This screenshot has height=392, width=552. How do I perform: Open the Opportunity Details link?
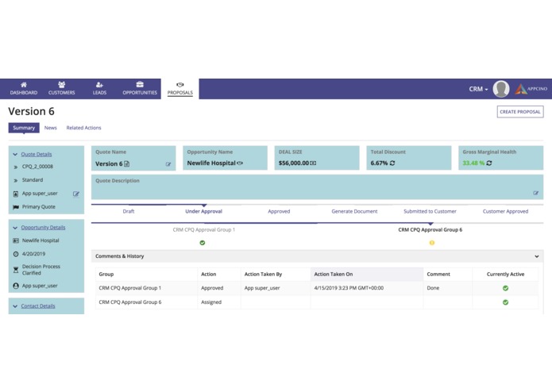click(x=43, y=228)
